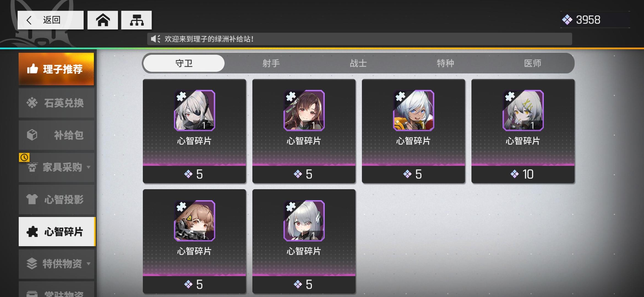
Task: Choose the brown-haired girl fragment portrait
Action: click(x=304, y=110)
